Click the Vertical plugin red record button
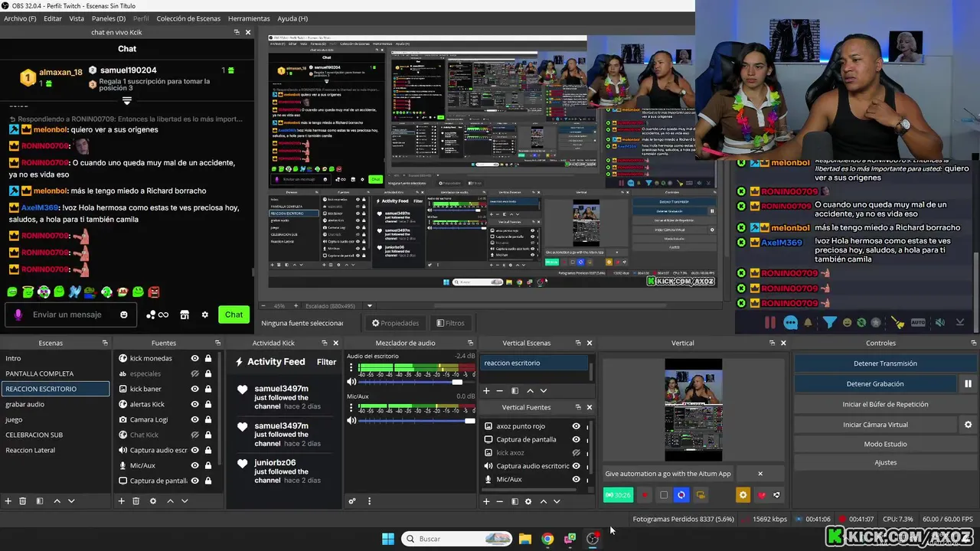 click(645, 495)
